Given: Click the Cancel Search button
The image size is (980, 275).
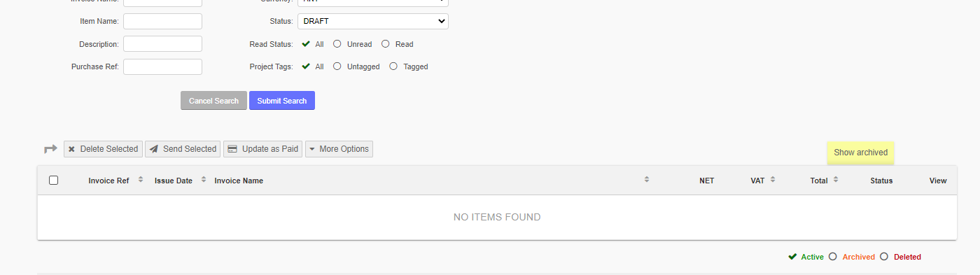Looking at the screenshot, I should click(213, 101).
